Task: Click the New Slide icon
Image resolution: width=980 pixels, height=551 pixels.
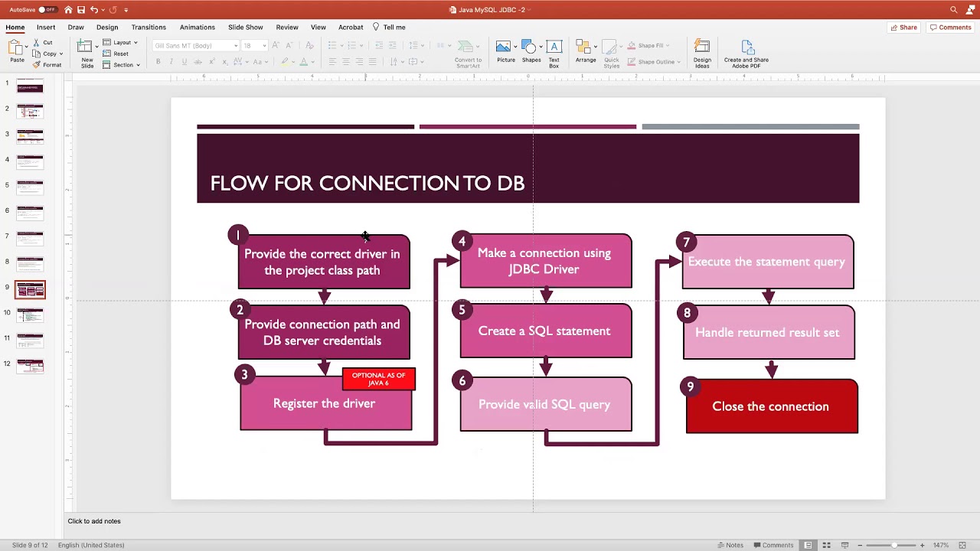Action: [84, 47]
